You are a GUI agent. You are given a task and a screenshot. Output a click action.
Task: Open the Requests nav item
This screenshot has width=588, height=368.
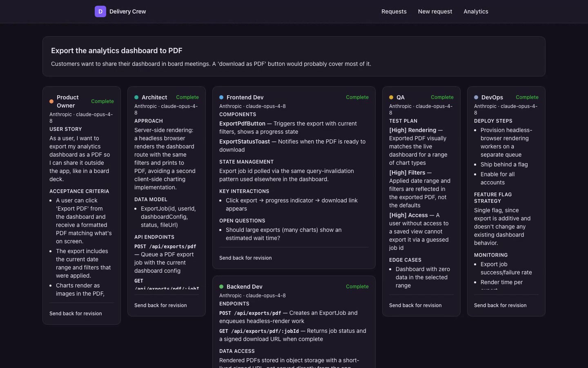click(x=394, y=11)
